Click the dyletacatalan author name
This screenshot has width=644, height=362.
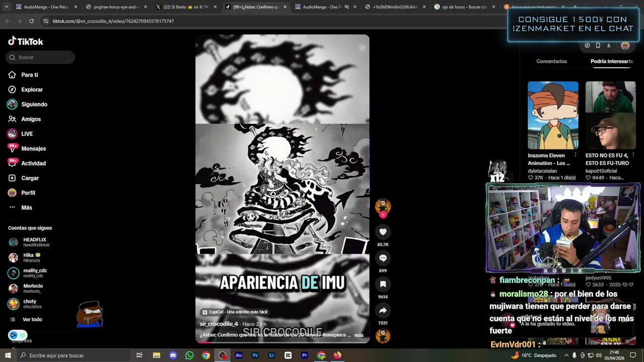pos(542,171)
